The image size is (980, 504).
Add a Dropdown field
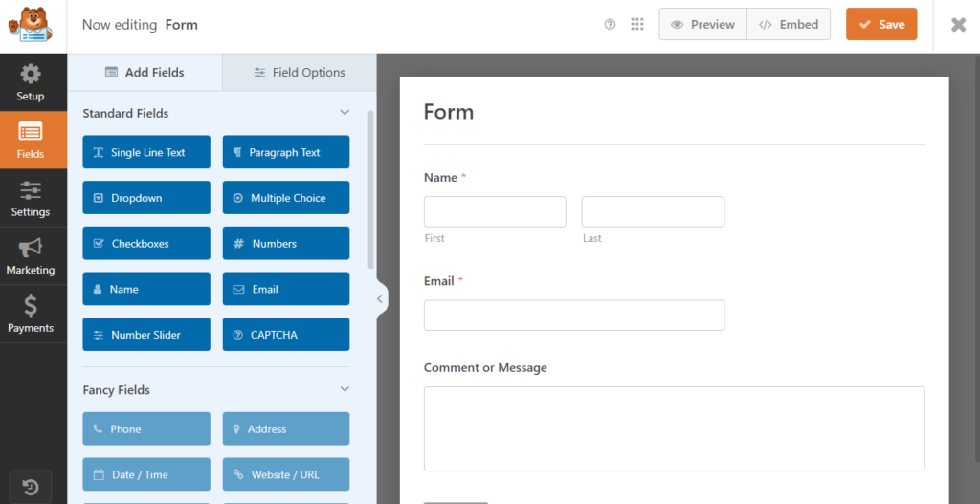tap(146, 198)
